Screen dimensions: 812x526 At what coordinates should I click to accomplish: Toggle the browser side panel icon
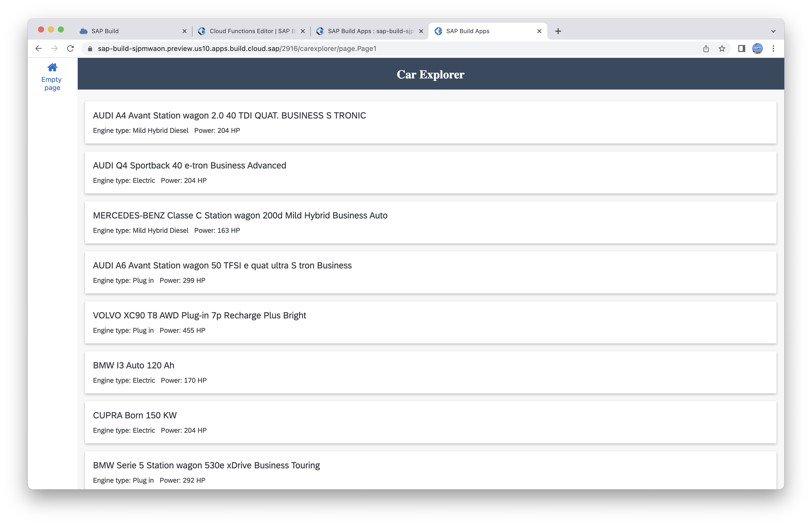click(741, 48)
